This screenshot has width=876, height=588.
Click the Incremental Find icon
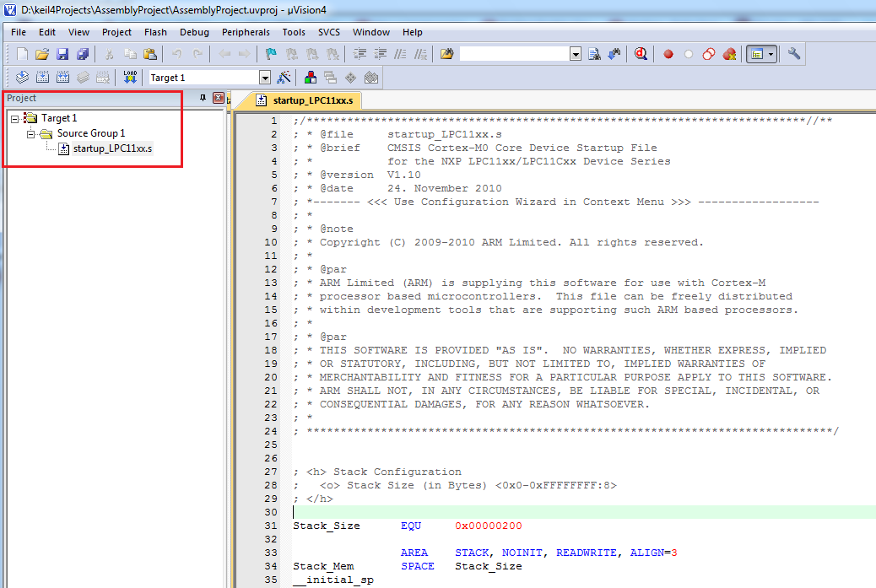click(614, 54)
